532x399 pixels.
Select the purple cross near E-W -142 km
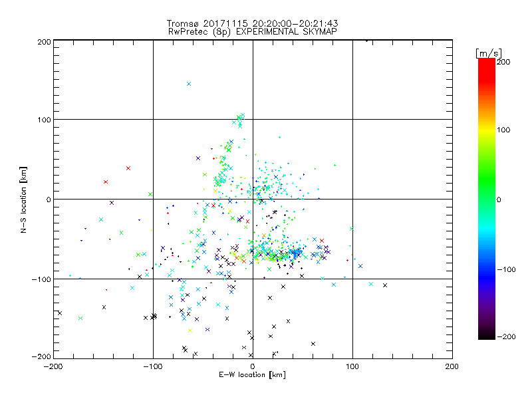[112, 203]
